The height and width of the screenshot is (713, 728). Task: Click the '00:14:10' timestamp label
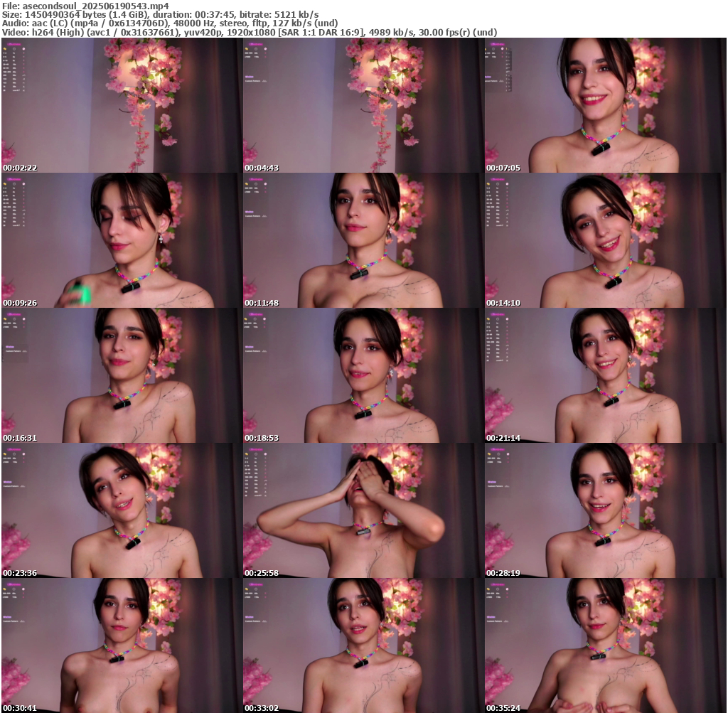click(504, 303)
